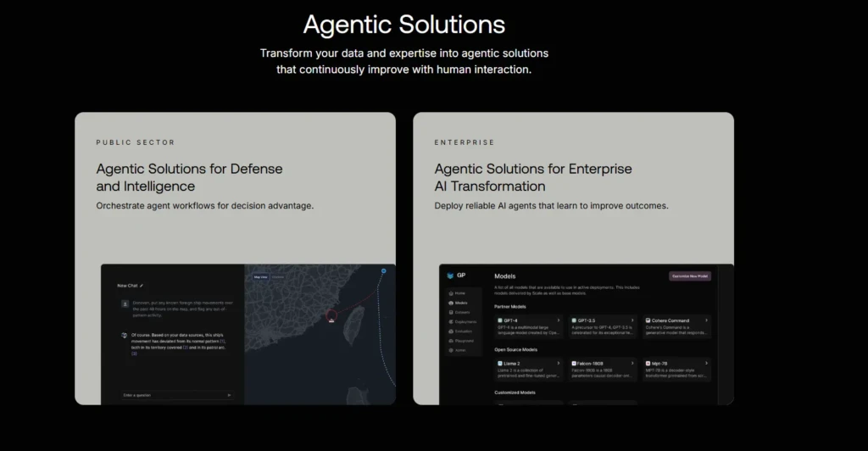The width and height of the screenshot is (868, 451).
Task: Click the Llama 2 model icon
Action: pos(500,364)
